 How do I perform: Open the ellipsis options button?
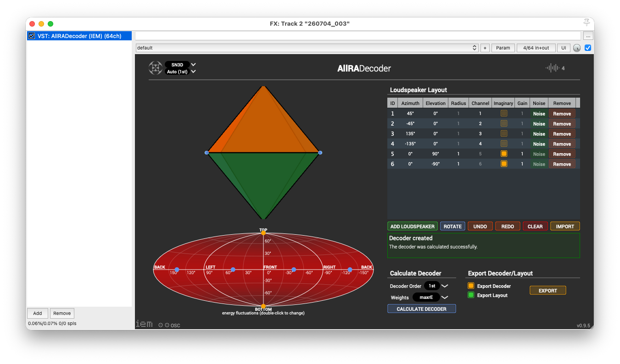587,36
